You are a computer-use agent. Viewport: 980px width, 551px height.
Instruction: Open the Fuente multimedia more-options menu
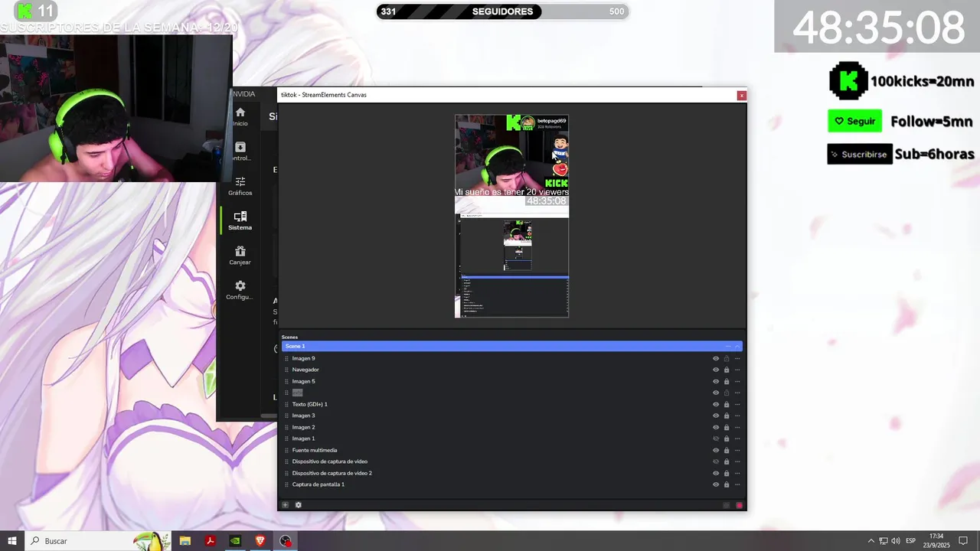pyautogui.click(x=737, y=450)
